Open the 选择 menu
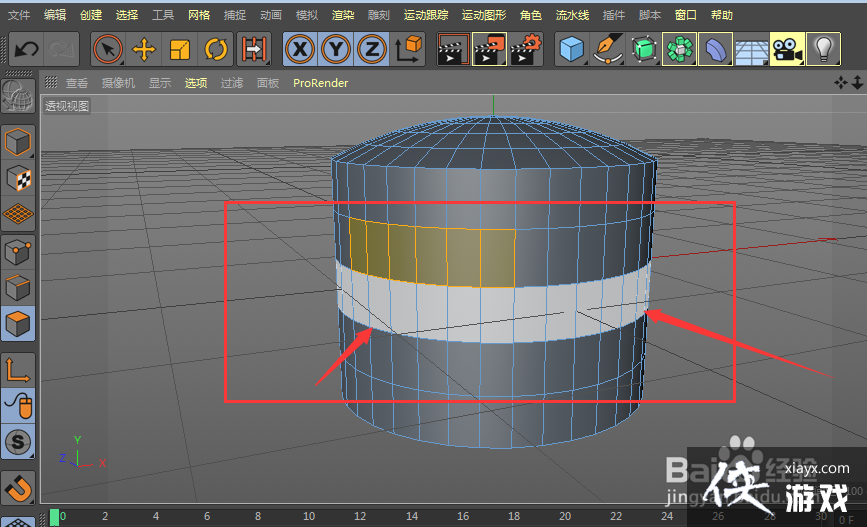Screen dimensions: 867x527 127,15
